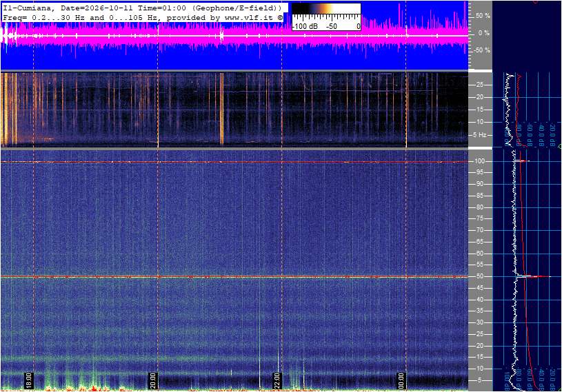Viewport: 562px width, 392px height.
Task: Click the '95' Hz tick on the lower scale
Action: tap(479, 172)
